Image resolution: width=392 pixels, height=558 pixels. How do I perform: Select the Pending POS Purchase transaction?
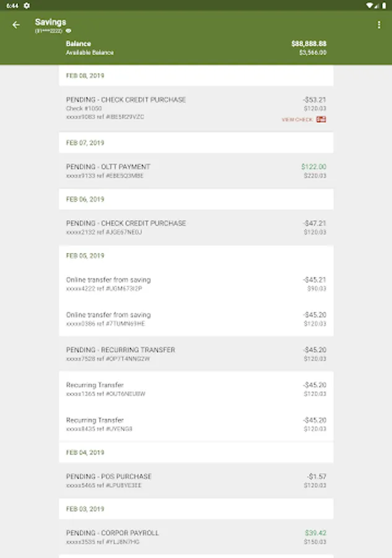(x=196, y=480)
